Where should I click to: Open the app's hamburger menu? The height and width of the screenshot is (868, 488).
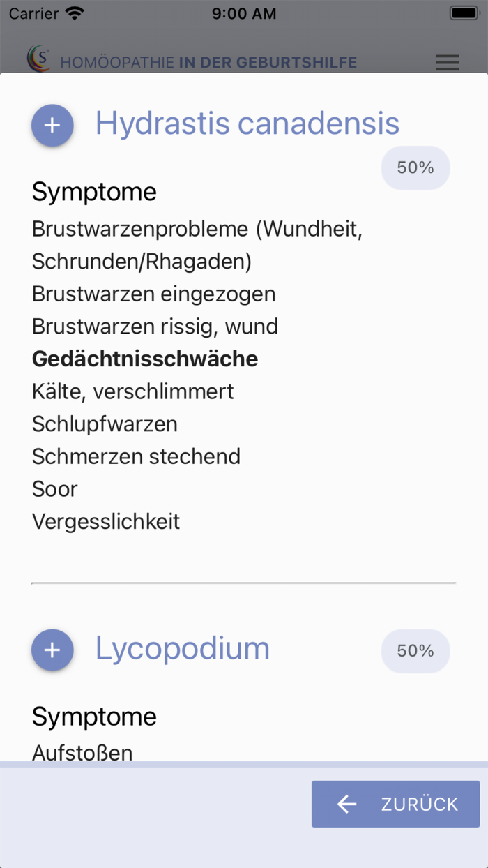pyautogui.click(x=447, y=62)
